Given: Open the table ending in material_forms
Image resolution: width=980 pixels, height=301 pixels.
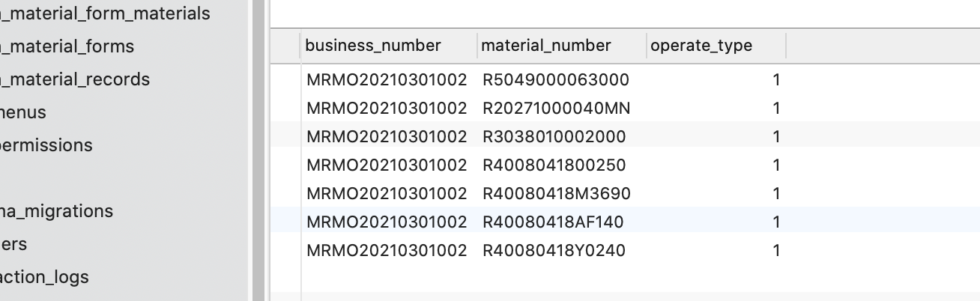Looking at the screenshot, I should pyautogui.click(x=67, y=46).
